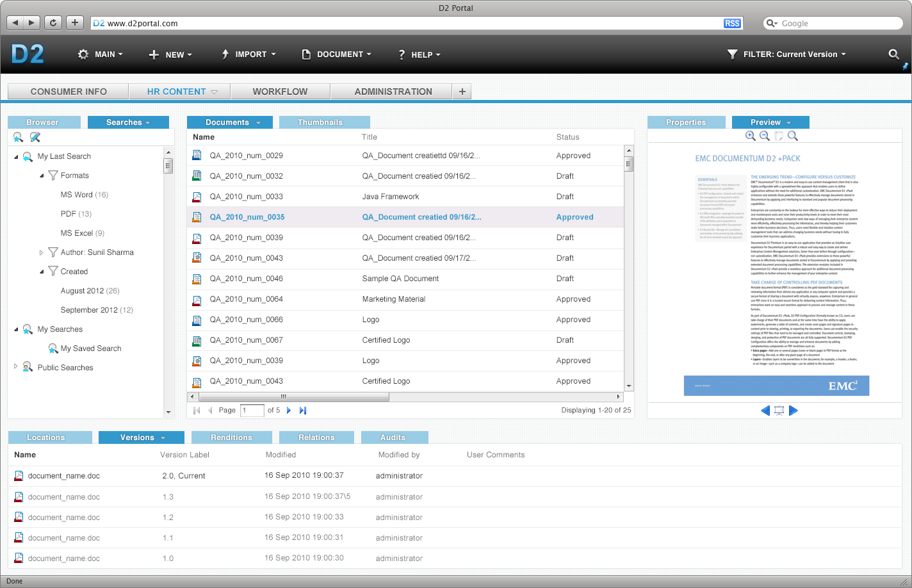Open the search magnifier in header
This screenshot has width=912, height=588.
(893, 54)
